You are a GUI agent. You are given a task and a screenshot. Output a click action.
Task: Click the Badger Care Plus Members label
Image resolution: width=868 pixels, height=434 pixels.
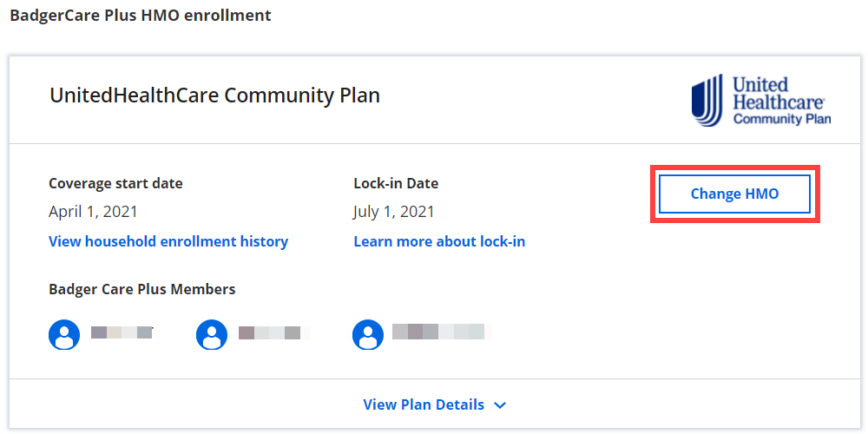[x=142, y=289]
